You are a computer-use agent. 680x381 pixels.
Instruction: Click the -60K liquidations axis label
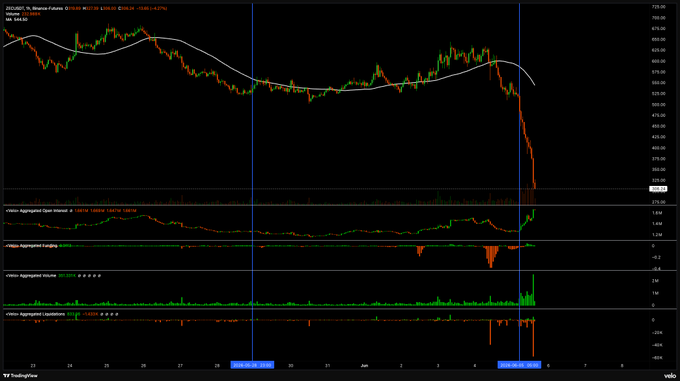[657, 358]
